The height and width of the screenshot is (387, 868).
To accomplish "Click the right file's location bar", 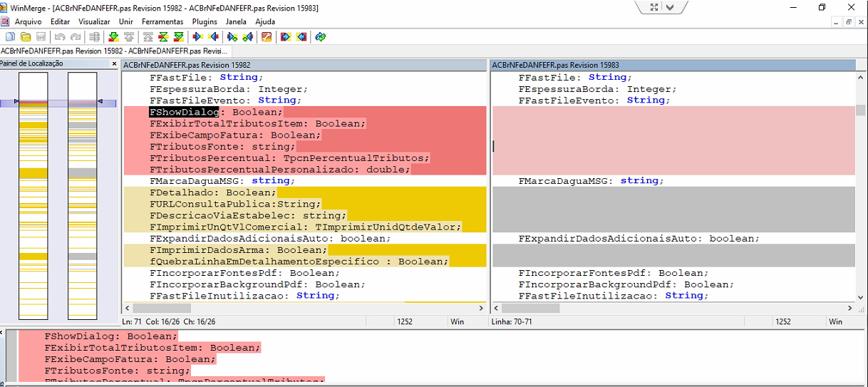I will [82, 196].
